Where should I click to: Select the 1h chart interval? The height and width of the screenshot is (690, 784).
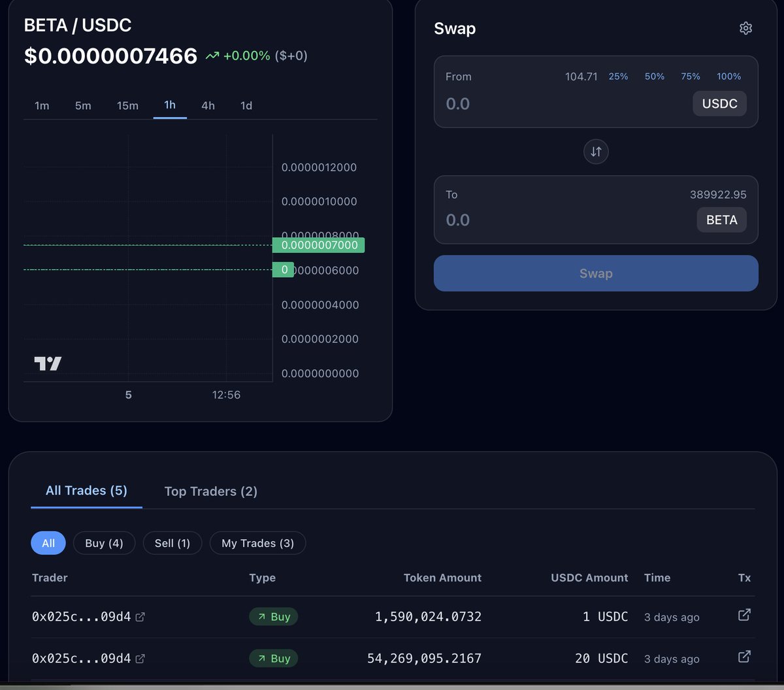170,105
